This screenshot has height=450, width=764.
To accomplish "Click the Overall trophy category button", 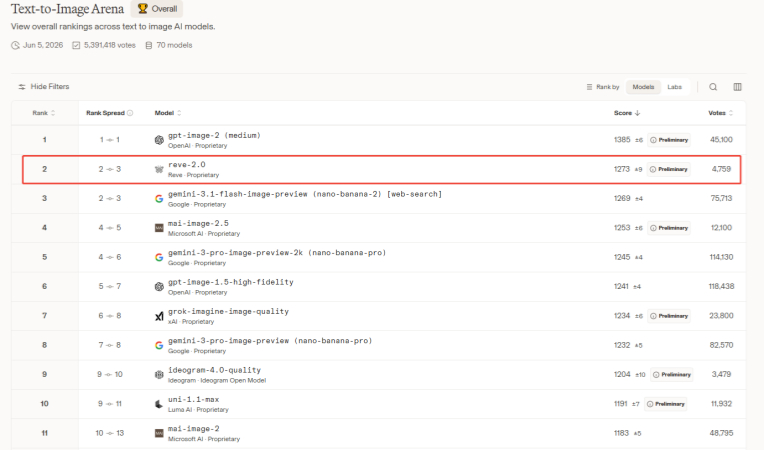I will tap(157, 9).
